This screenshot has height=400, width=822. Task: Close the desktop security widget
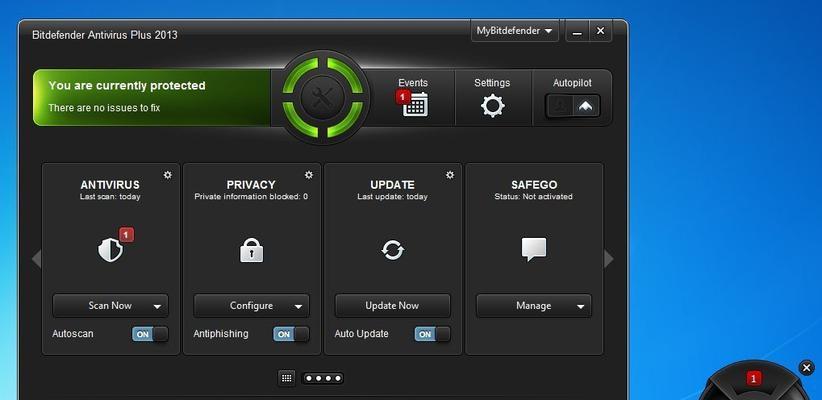807,368
